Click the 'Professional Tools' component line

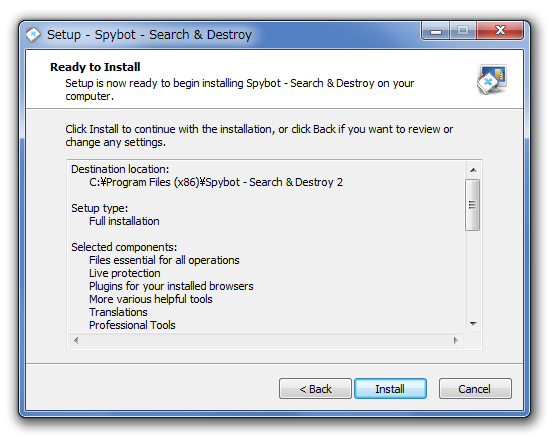pyautogui.click(x=132, y=325)
